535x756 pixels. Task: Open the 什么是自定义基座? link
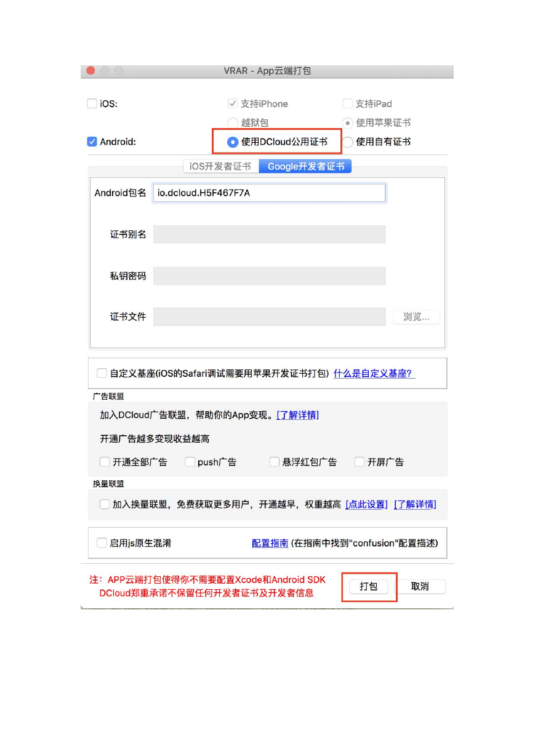click(374, 374)
